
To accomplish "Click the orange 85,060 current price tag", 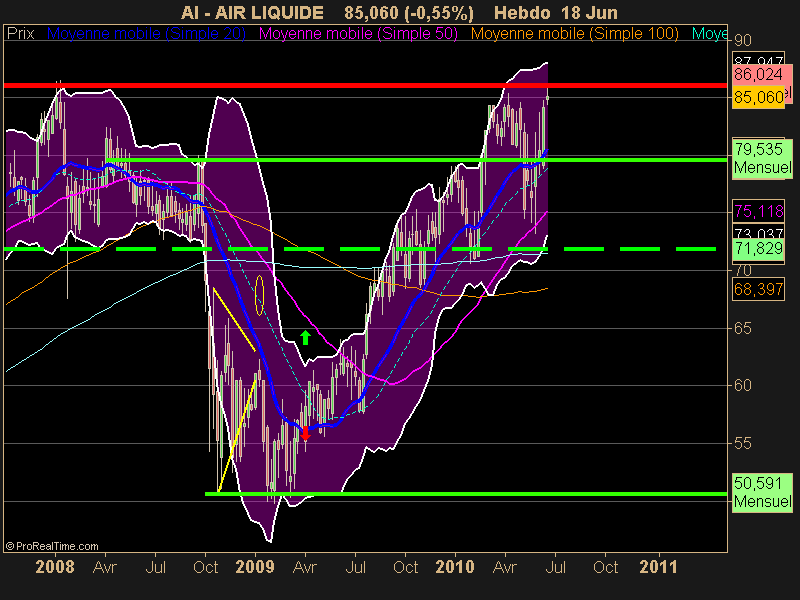I will [x=758, y=97].
